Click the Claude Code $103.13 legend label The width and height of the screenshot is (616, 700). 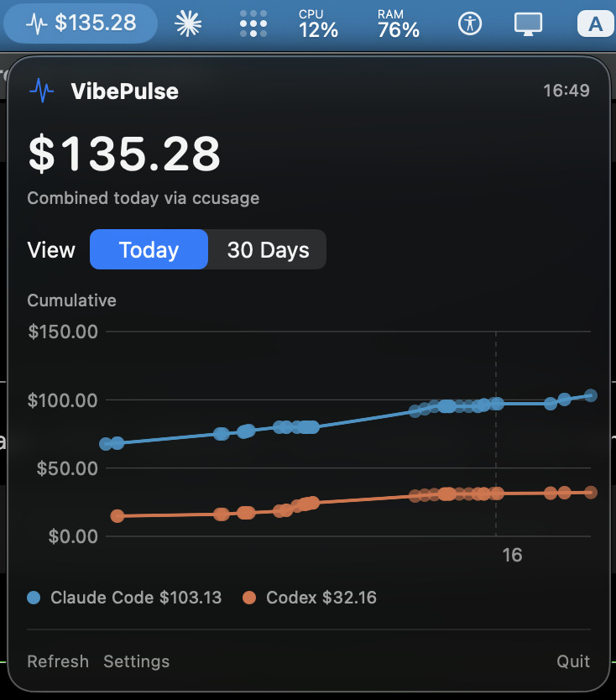tap(136, 598)
